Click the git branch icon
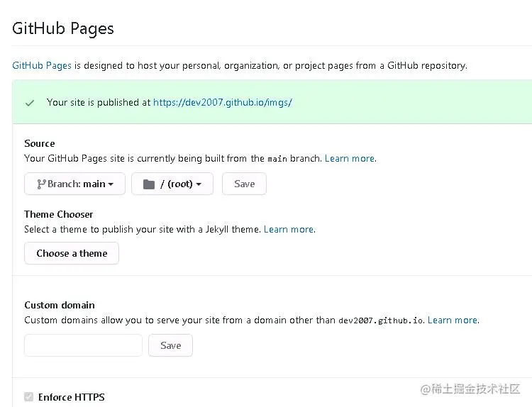Image resolution: width=532 pixels, height=407 pixels. pyautogui.click(x=41, y=184)
